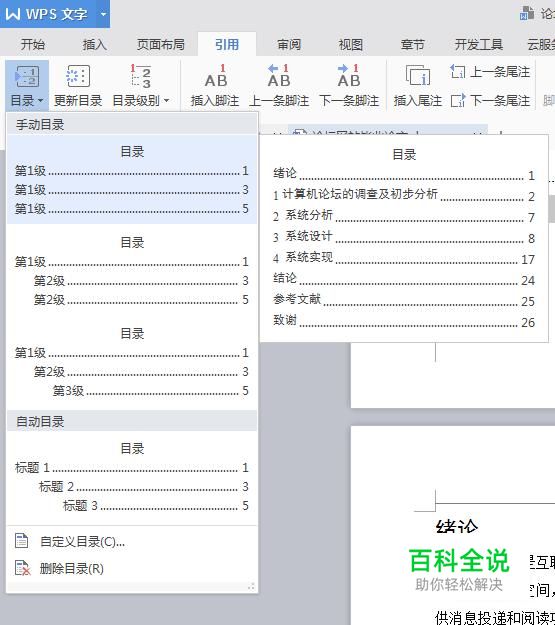Image resolution: width=555 pixels, height=625 pixels.
Task: Open the 页面布局 tab
Action: (x=161, y=44)
